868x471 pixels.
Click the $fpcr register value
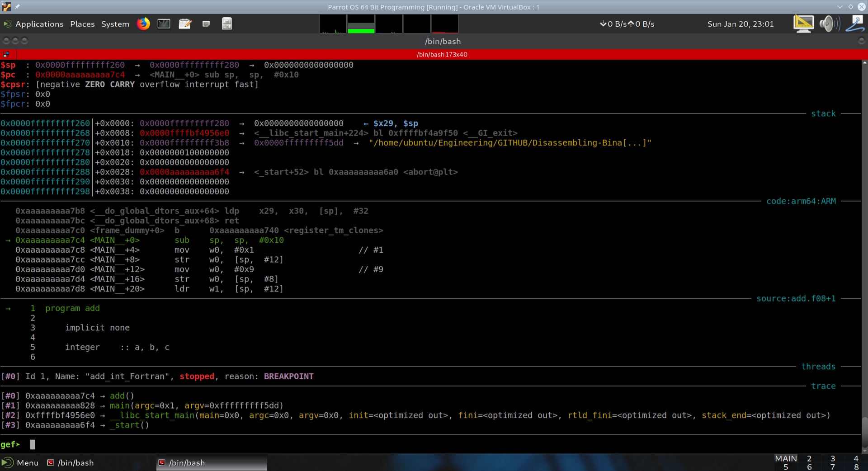click(42, 104)
